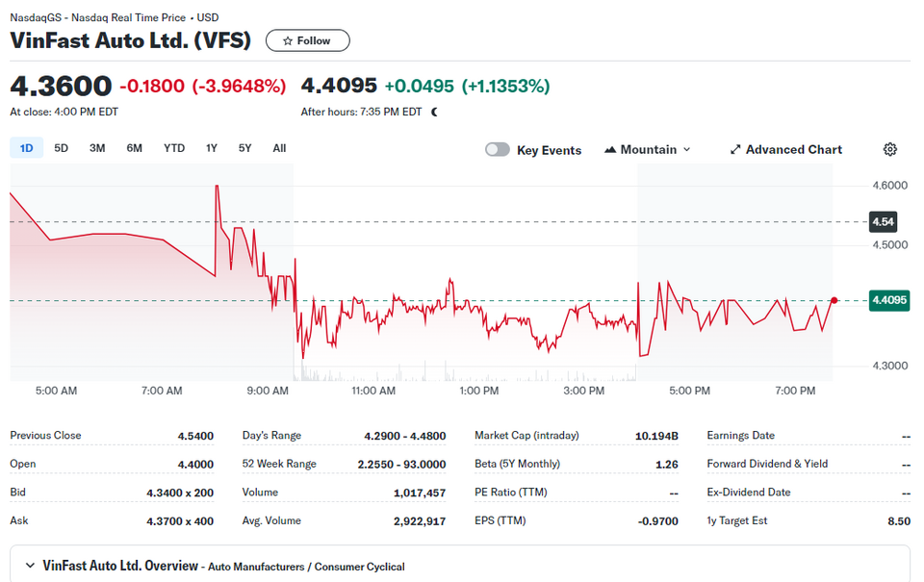
Task: Click the red current price dot on chart
Action: click(x=834, y=300)
